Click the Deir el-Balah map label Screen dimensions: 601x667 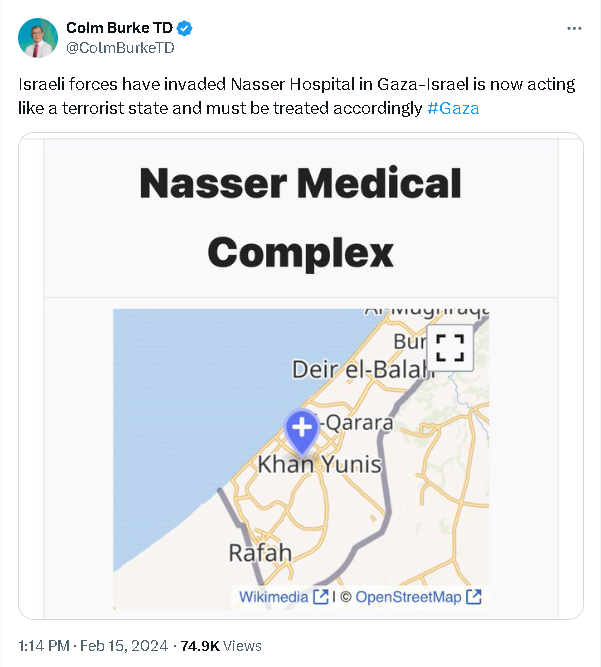click(362, 369)
